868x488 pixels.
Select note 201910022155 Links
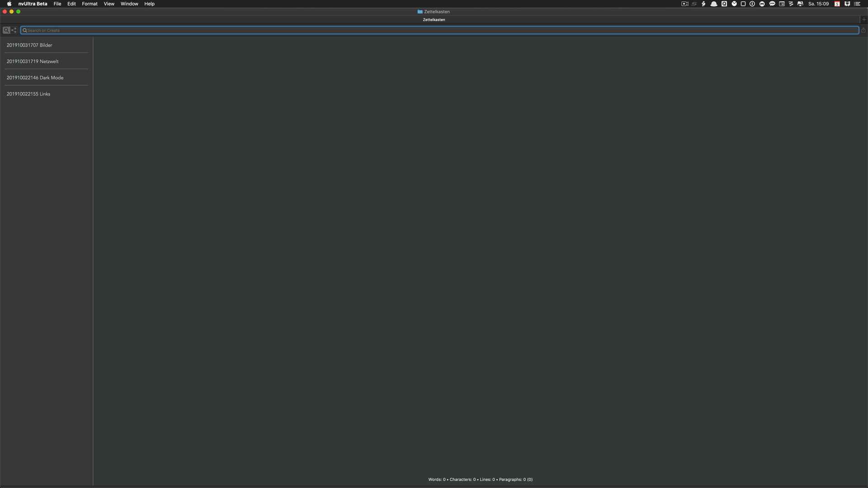[x=28, y=94]
